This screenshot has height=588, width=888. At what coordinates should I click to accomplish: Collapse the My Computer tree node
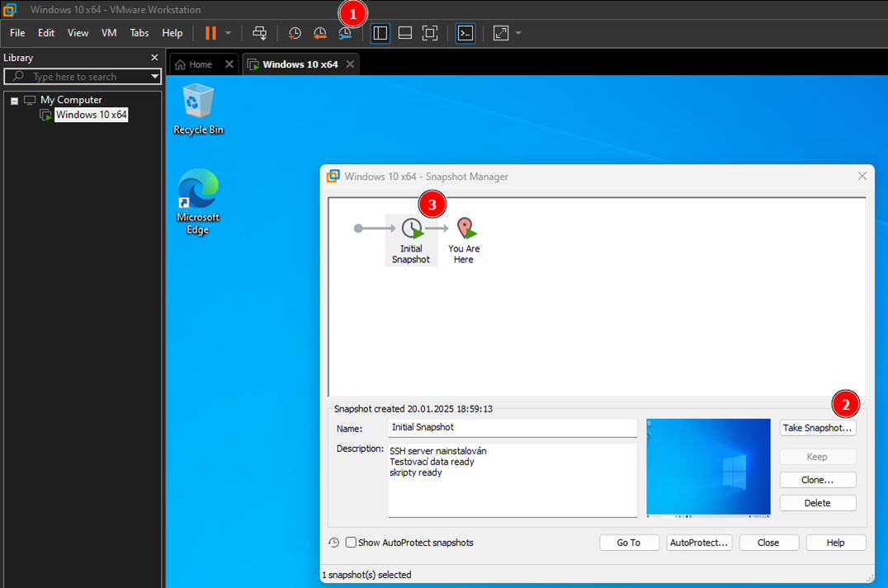click(x=14, y=101)
